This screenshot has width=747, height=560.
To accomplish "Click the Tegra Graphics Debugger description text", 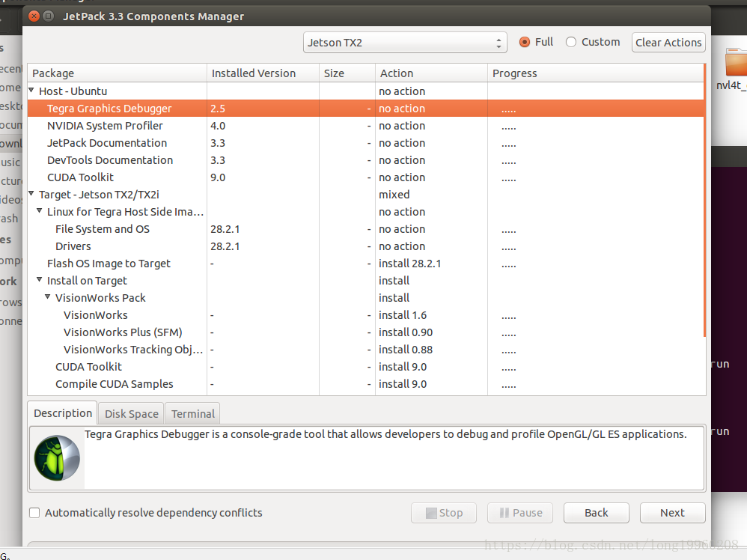I will [385, 434].
